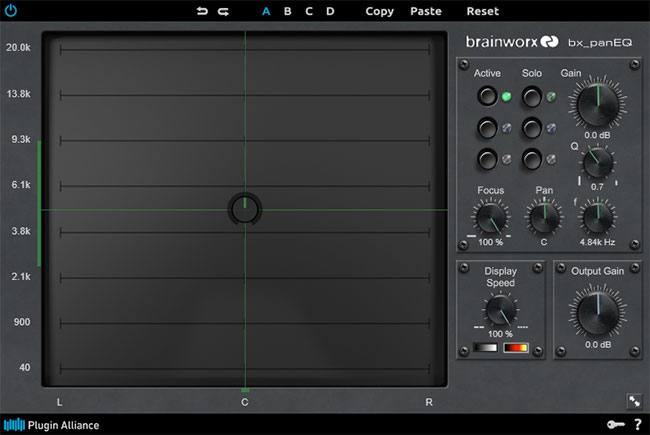Click the undo arrow icon
Image resolution: width=650 pixels, height=435 pixels.
(202, 11)
